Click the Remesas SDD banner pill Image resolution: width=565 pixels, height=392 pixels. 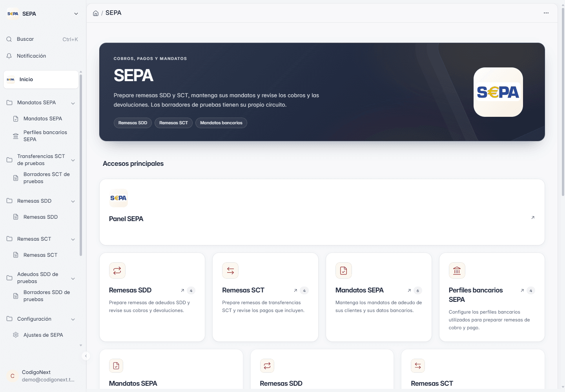click(x=133, y=123)
